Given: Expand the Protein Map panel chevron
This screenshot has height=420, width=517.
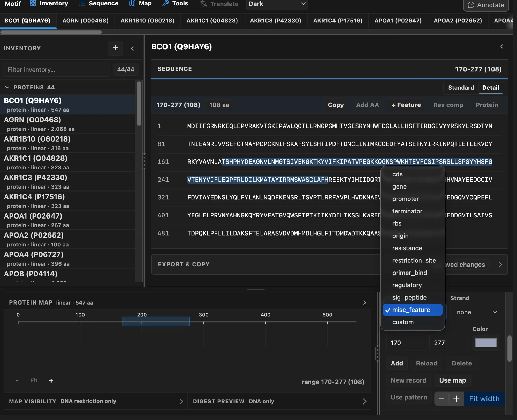Looking at the screenshot, I should click(x=364, y=302).
